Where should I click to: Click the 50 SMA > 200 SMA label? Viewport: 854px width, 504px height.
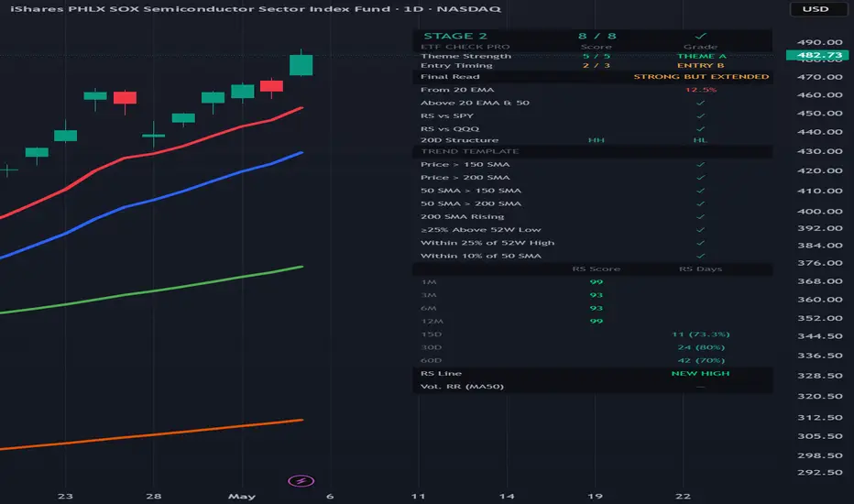coord(471,203)
